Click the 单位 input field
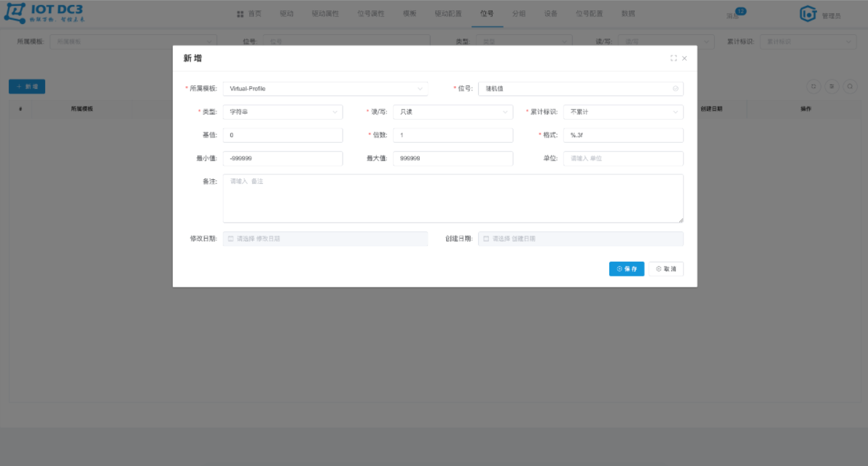Viewport: 868px width, 466px height. point(623,158)
